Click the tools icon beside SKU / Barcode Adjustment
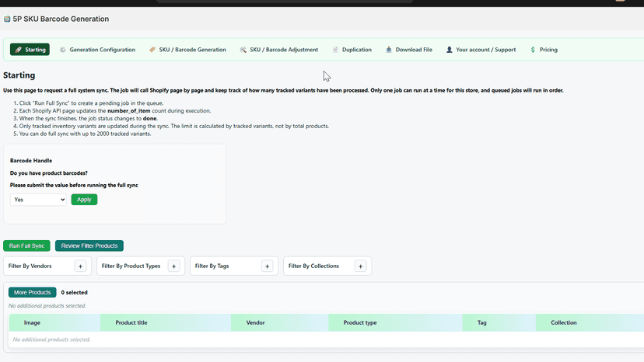 coord(243,50)
